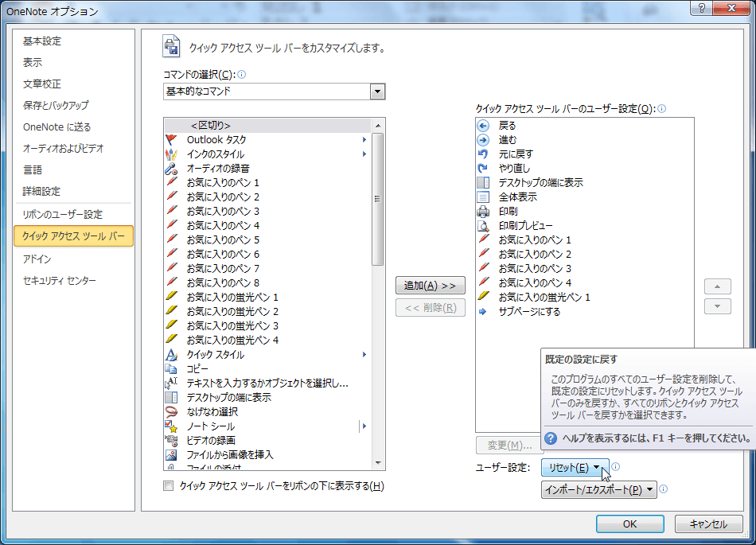
Task: Click the 追加(A) >> button
Action: pyautogui.click(x=430, y=286)
